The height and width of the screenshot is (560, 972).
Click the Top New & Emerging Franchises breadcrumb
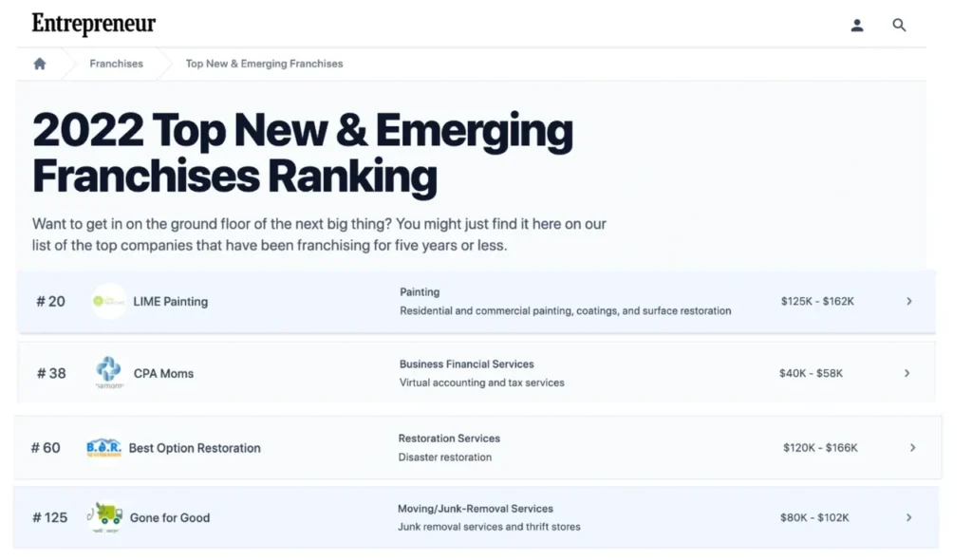pyautogui.click(x=263, y=64)
